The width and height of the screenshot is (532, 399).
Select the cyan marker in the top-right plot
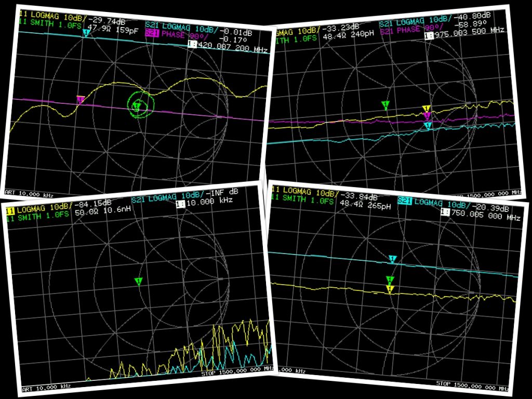click(428, 126)
